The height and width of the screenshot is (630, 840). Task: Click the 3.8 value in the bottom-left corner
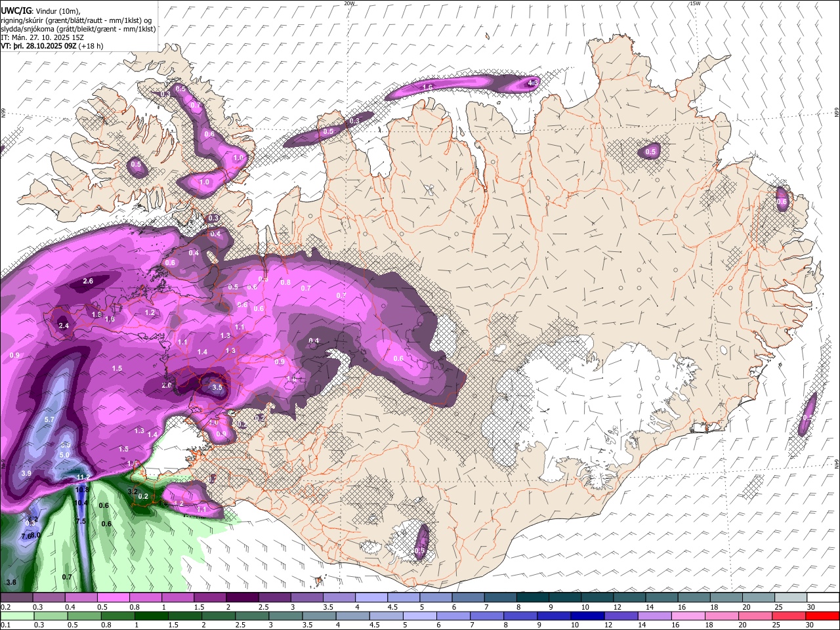pos(11,582)
